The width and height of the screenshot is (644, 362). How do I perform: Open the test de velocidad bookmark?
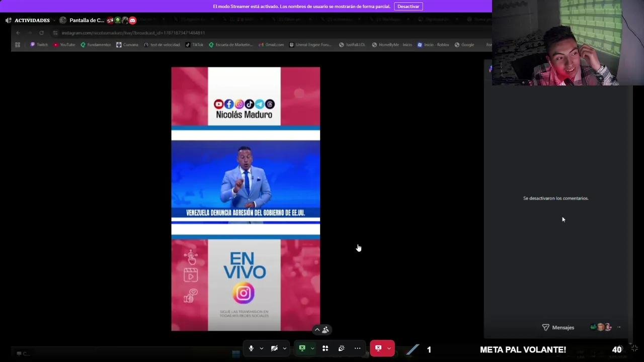coord(162,45)
